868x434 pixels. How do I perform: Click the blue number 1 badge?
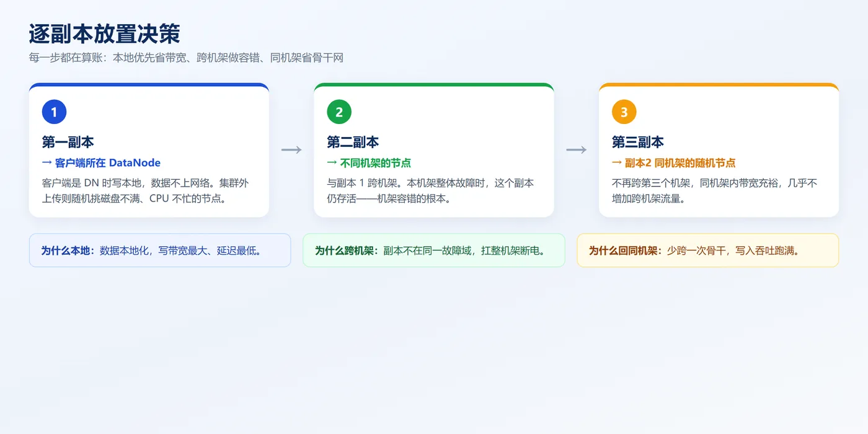click(54, 112)
